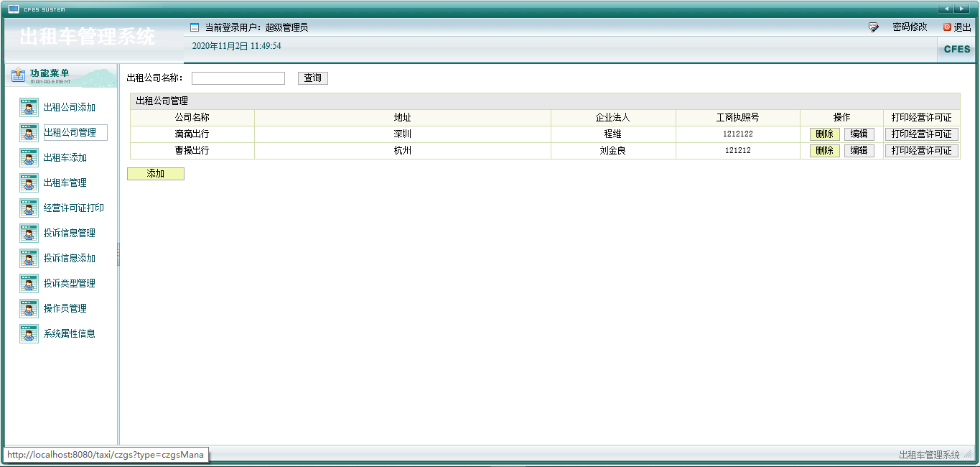Open the 出租公司添加 sidebar icon
The width and height of the screenshot is (980, 467).
pos(28,107)
